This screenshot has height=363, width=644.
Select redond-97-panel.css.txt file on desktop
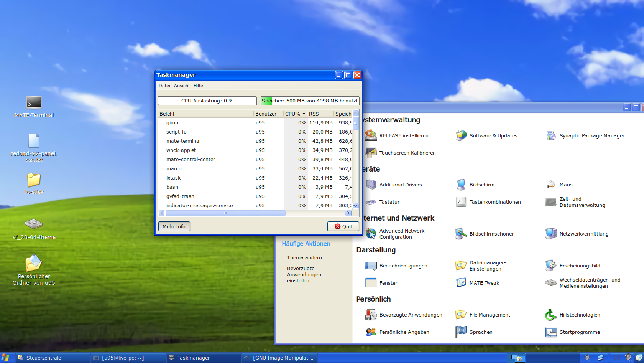pos(34,141)
